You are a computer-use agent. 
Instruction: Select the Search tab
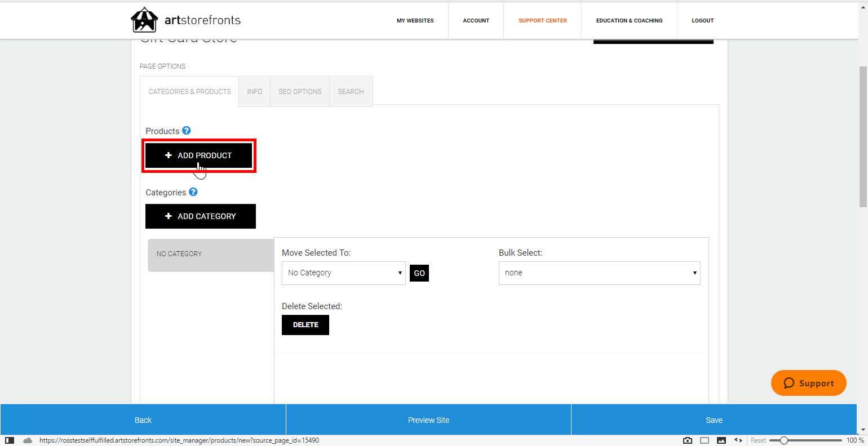click(x=351, y=92)
